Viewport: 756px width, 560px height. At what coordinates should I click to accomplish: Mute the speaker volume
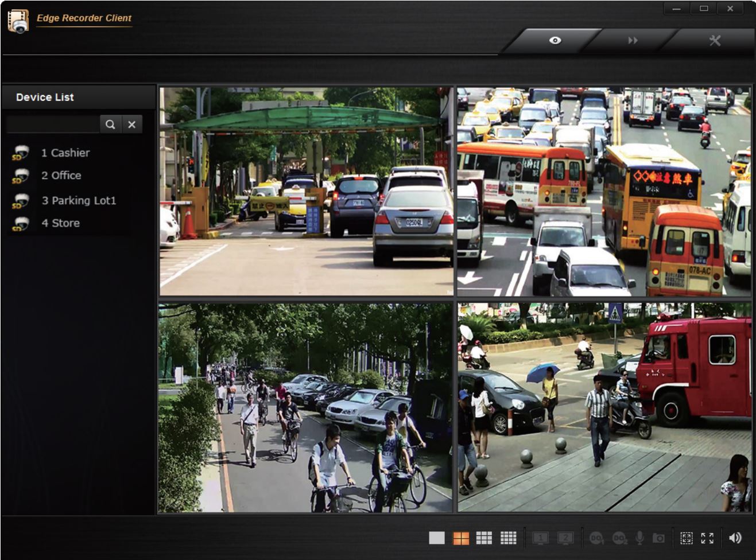[735, 538]
